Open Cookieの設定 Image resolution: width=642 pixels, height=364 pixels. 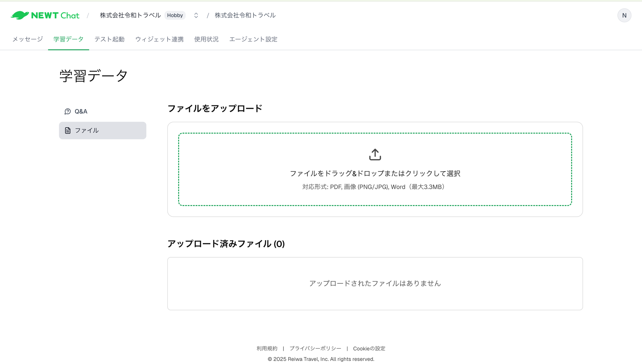[x=369, y=348]
